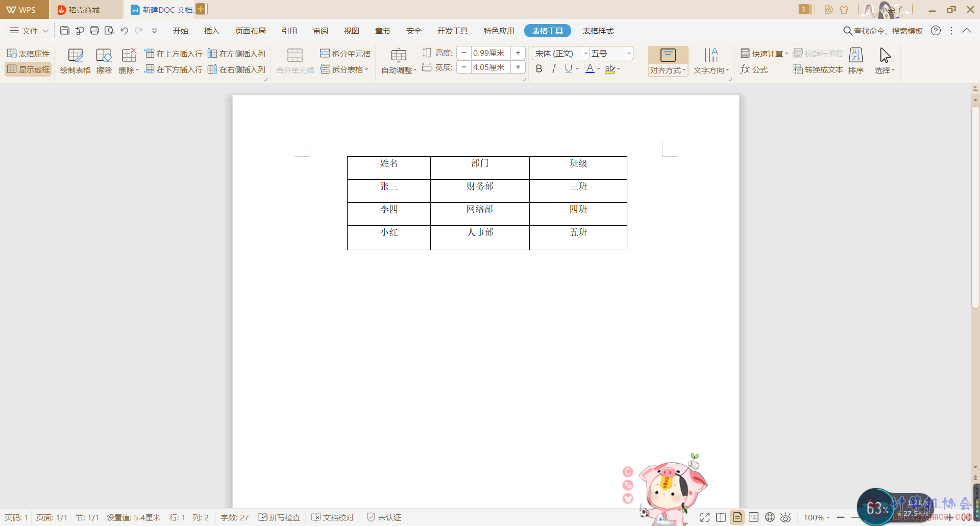Click the search commands field 查找命令

tap(883, 31)
